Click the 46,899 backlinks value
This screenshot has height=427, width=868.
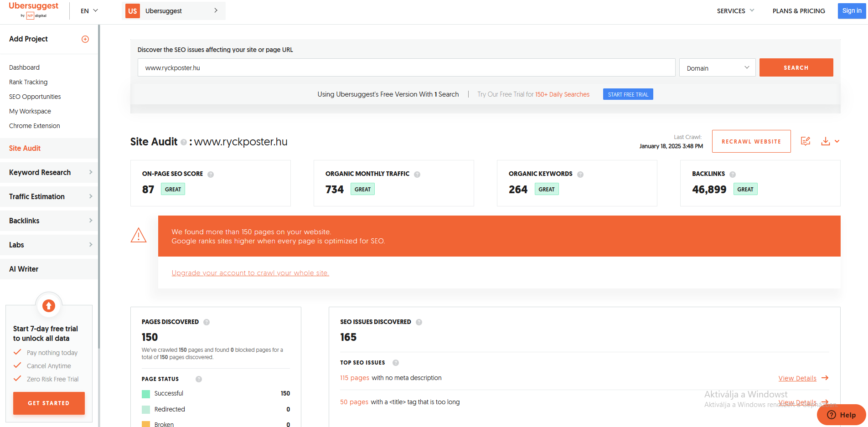709,190
